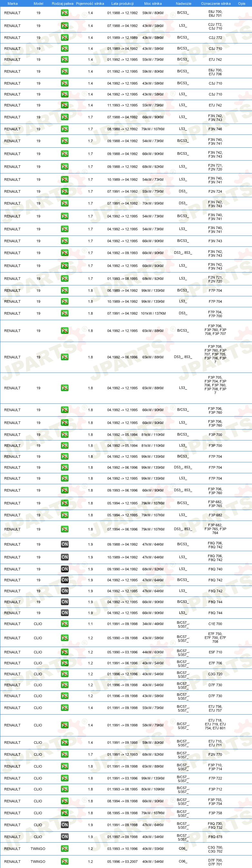
Task: Click diesel ON icon in F8Q 740 row
Action: click(64, 569)
